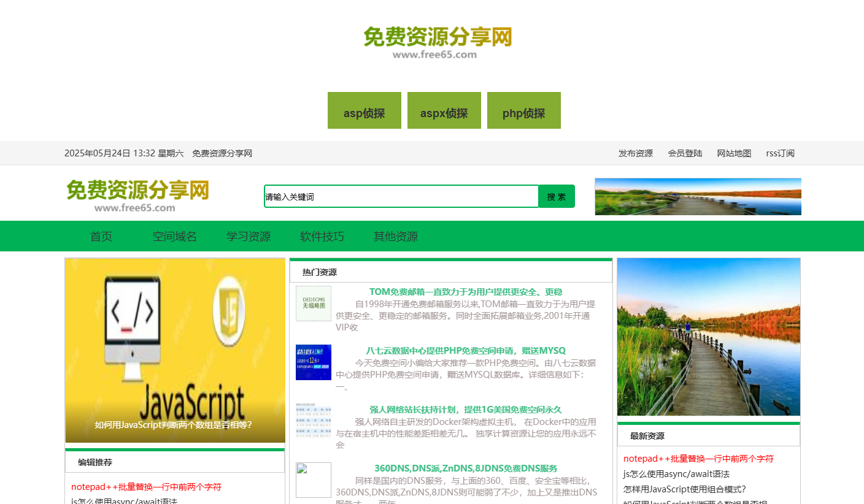Focus the 请输入关键词 search input field
Viewport: 864px width, 504px height.
pos(401,197)
